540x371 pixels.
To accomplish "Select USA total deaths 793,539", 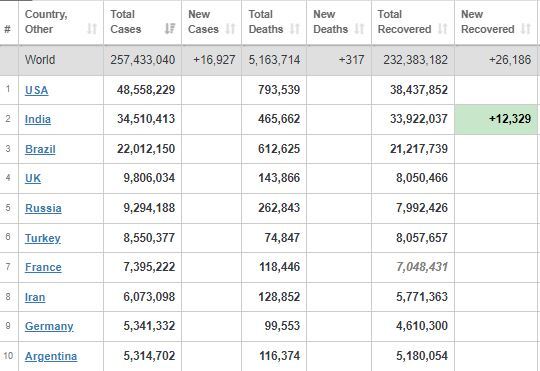I will 279,90.
